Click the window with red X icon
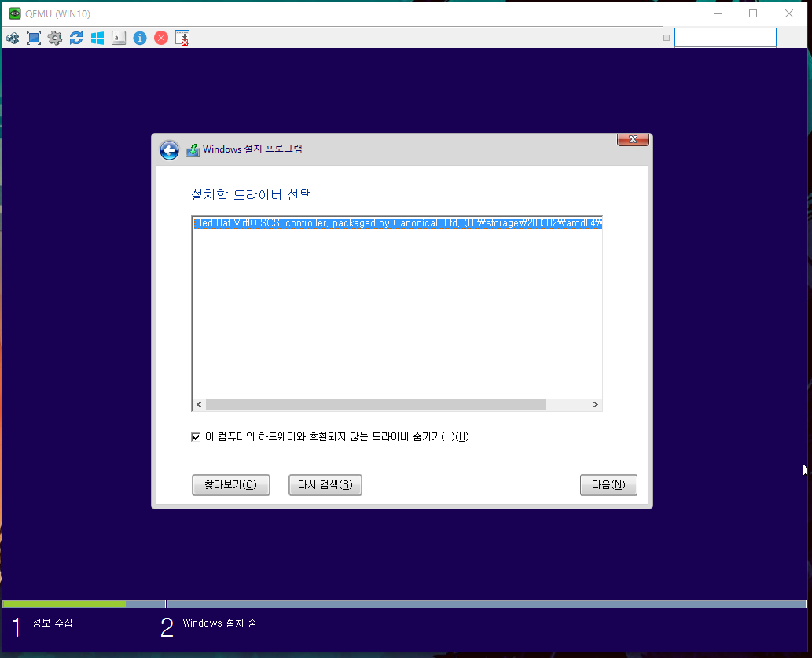 pyautogui.click(x=182, y=38)
